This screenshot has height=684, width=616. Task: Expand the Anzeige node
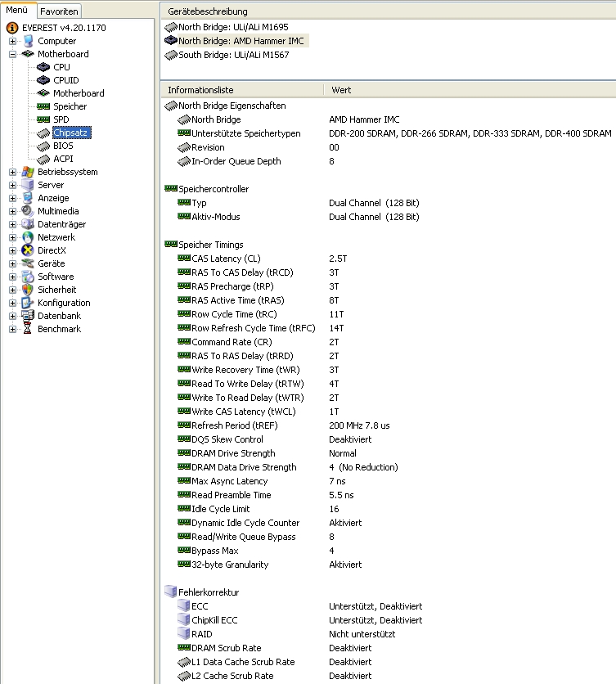click(12, 198)
